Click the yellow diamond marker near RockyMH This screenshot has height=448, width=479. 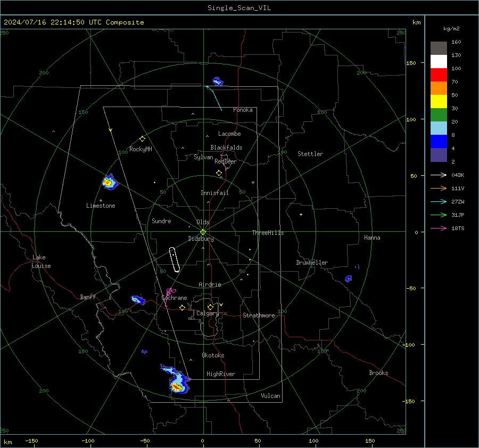pyautogui.click(x=142, y=139)
